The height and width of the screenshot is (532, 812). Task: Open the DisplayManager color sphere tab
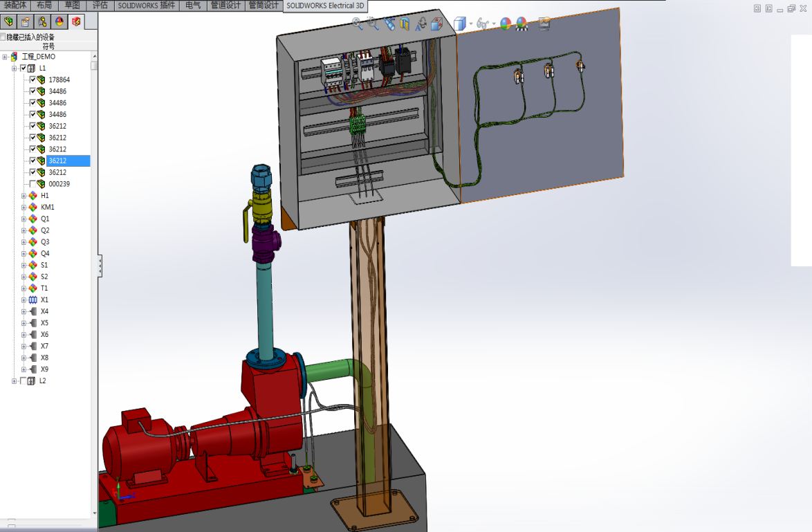pos(59,21)
